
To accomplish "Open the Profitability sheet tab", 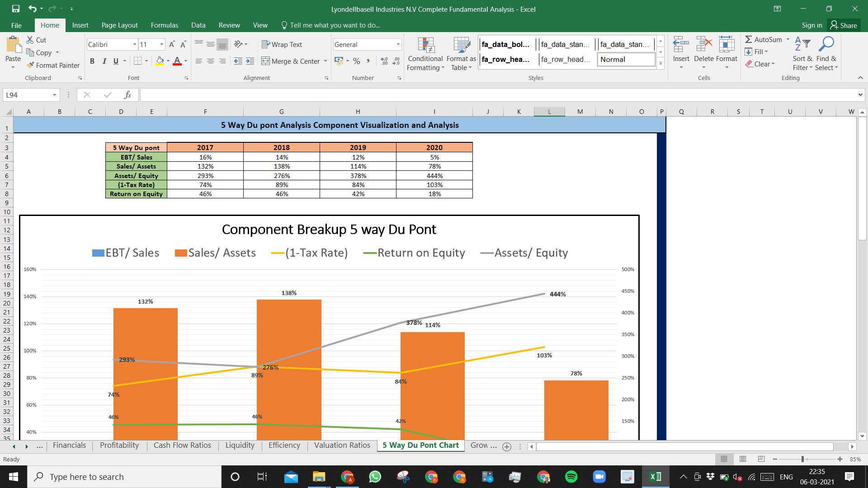I will (x=119, y=446).
